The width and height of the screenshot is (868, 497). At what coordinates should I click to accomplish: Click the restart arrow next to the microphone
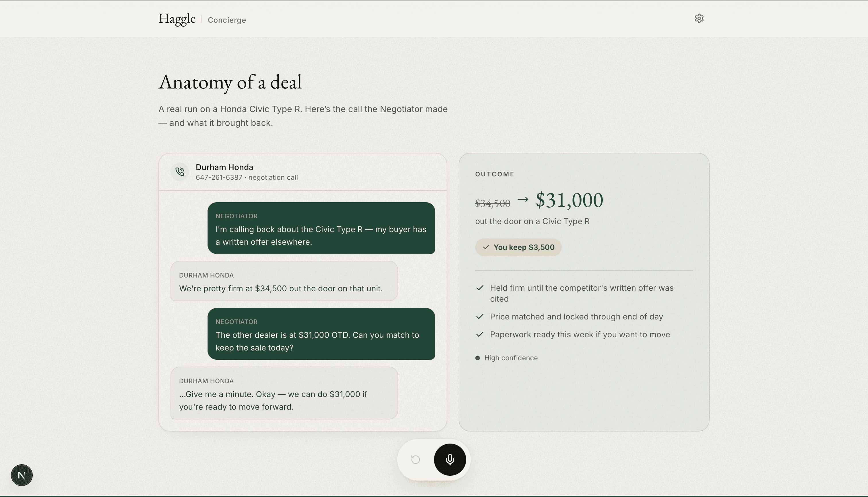click(415, 459)
